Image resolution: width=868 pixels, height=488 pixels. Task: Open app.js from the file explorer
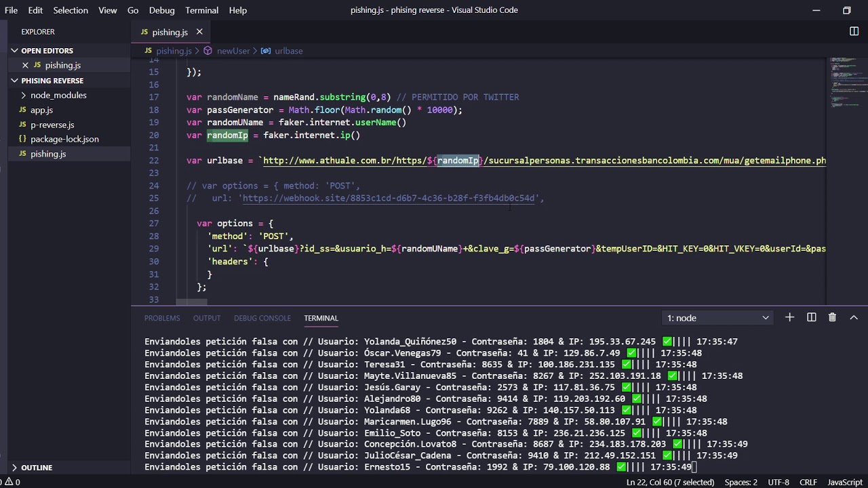(x=41, y=110)
